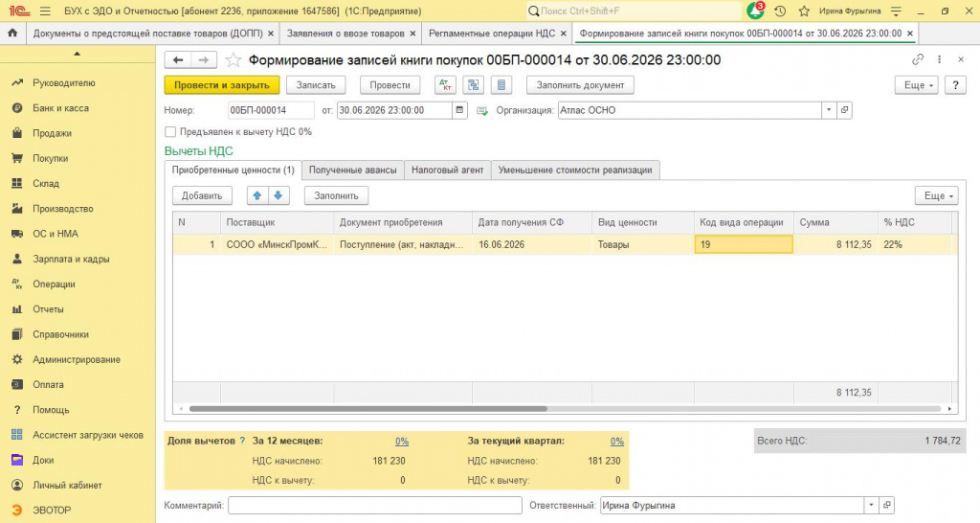Click Провести и закрыть button
The image size is (980, 523).
(x=222, y=85)
